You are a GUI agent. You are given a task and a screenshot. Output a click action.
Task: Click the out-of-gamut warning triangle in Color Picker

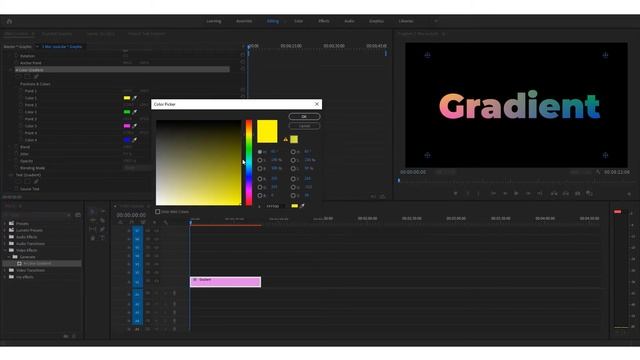(285, 140)
